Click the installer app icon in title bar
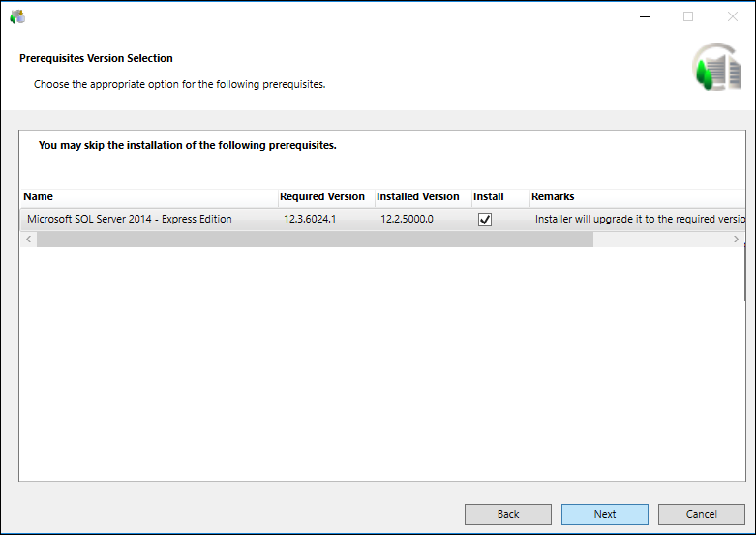The width and height of the screenshot is (756, 535). click(17, 16)
